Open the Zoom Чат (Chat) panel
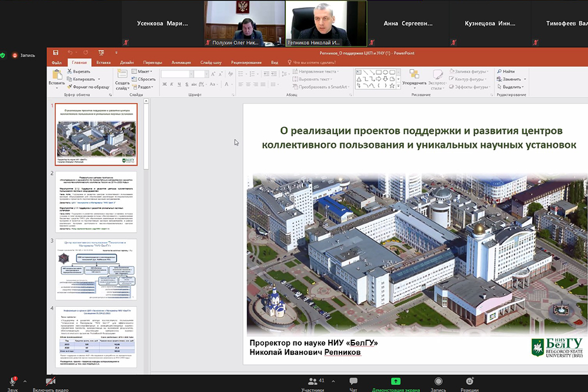The height and width of the screenshot is (392, 588). [x=353, y=381]
